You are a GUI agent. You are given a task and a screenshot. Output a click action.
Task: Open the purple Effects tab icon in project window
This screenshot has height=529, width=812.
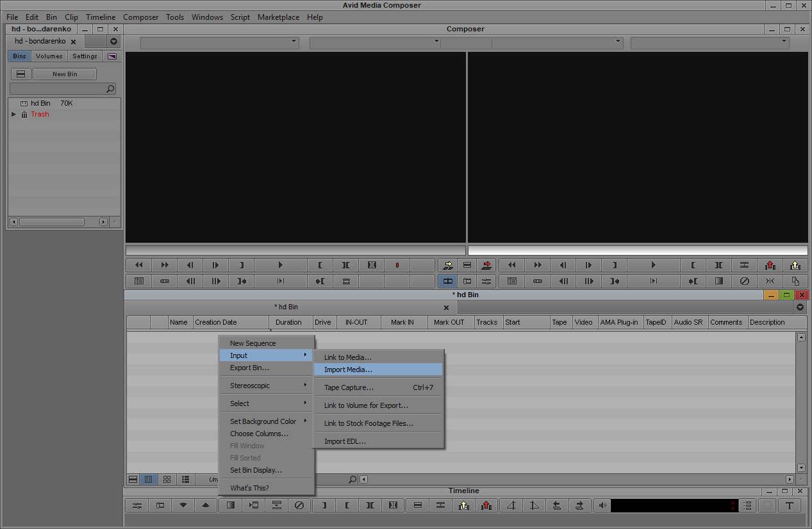click(x=113, y=56)
